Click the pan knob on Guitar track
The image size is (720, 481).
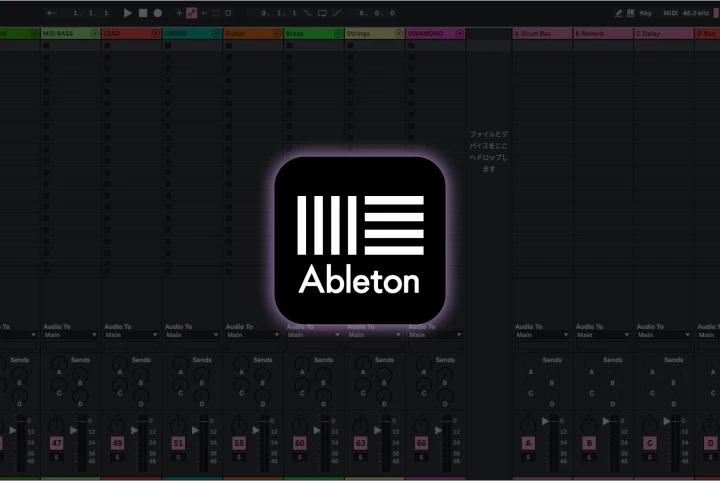pyautogui.click(x=239, y=425)
